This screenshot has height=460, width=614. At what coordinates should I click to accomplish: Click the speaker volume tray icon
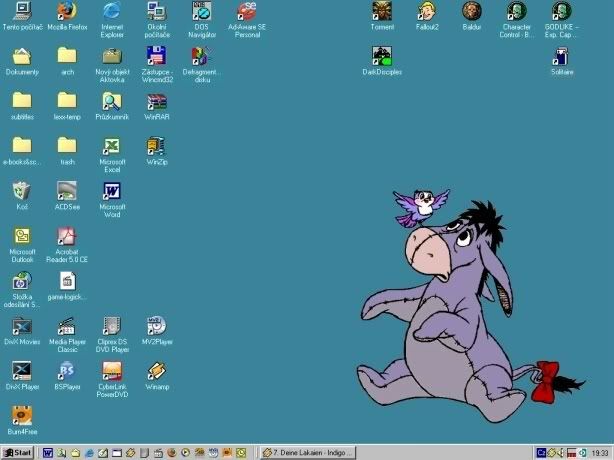(x=562, y=453)
